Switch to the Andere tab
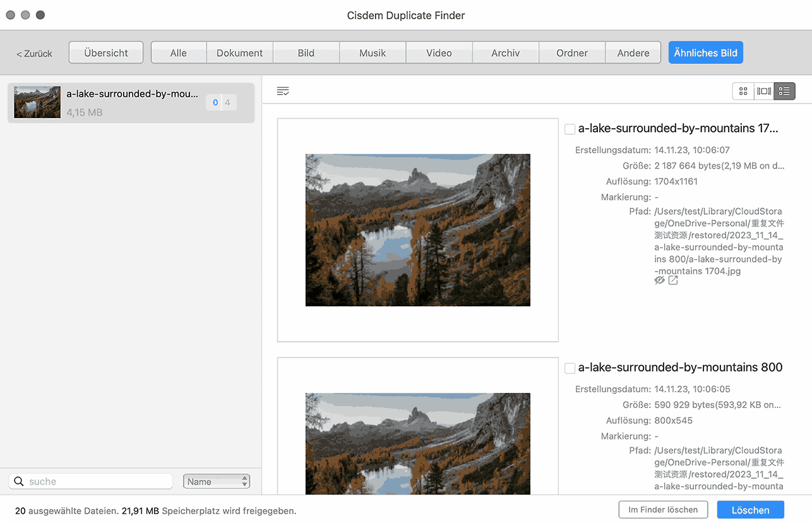The height and width of the screenshot is (523, 812). (x=633, y=53)
